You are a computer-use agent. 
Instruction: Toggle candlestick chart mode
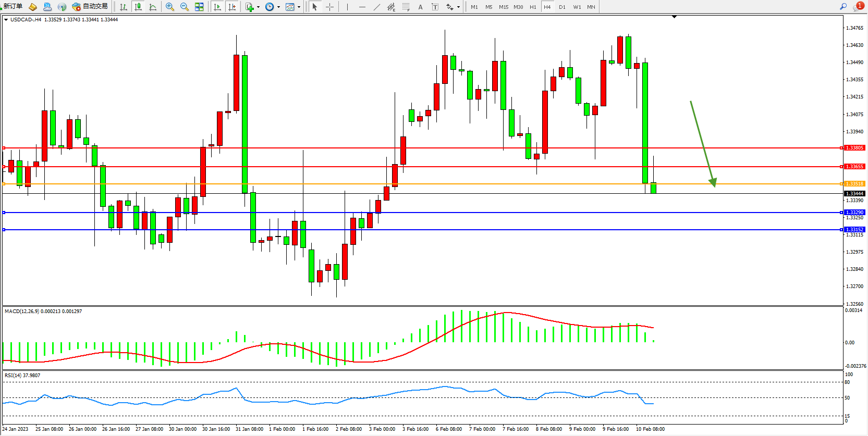click(x=138, y=7)
